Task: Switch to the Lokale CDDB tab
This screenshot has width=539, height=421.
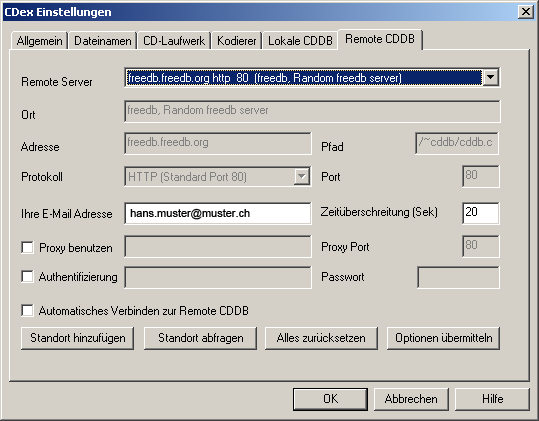Action: pyautogui.click(x=300, y=41)
